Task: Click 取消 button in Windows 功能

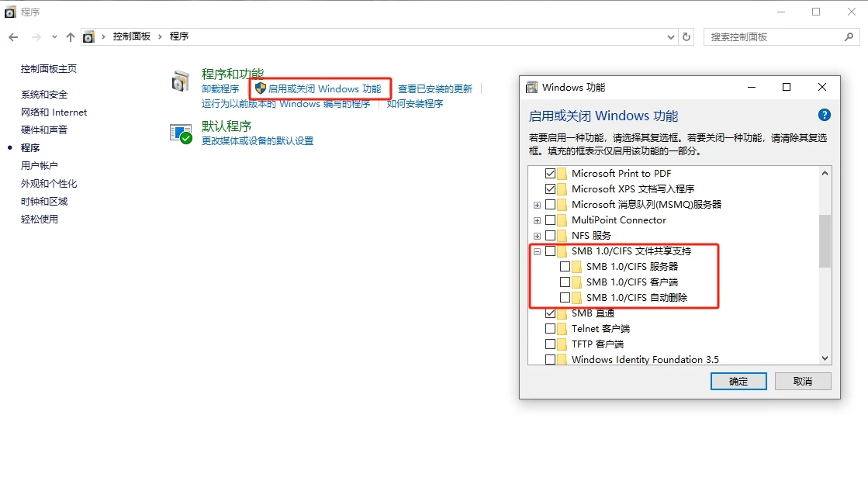Action: point(803,382)
